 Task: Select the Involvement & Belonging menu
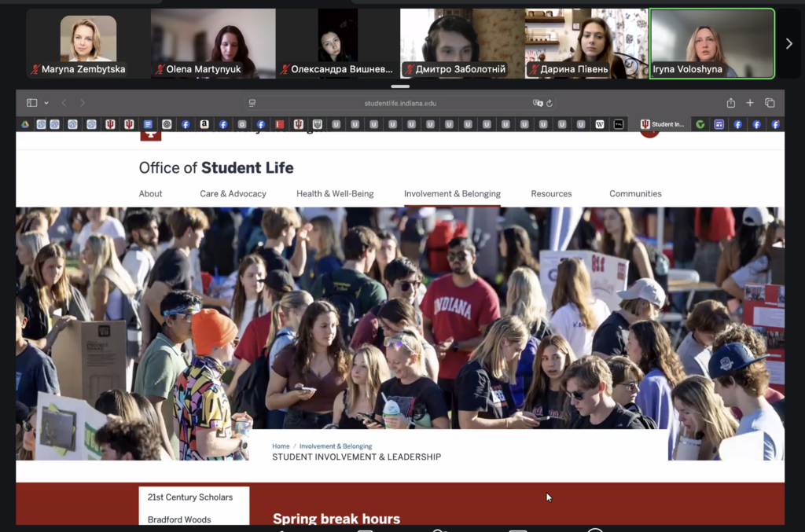452,194
